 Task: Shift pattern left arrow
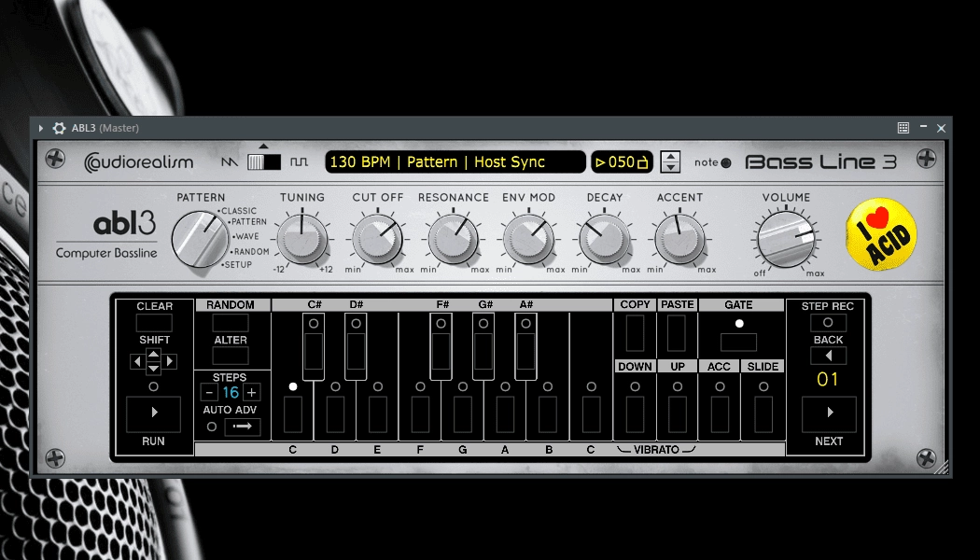137,361
